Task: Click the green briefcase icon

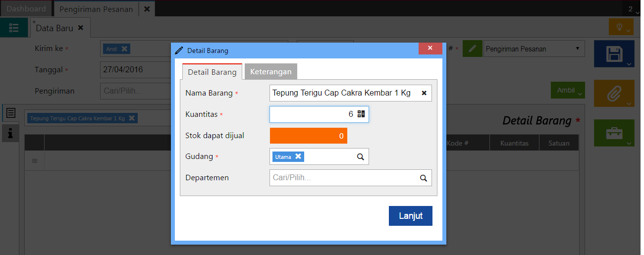Action: 615,133
